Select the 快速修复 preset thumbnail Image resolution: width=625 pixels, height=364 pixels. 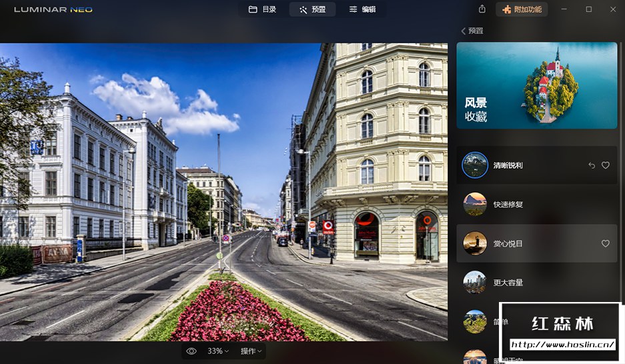pos(475,204)
